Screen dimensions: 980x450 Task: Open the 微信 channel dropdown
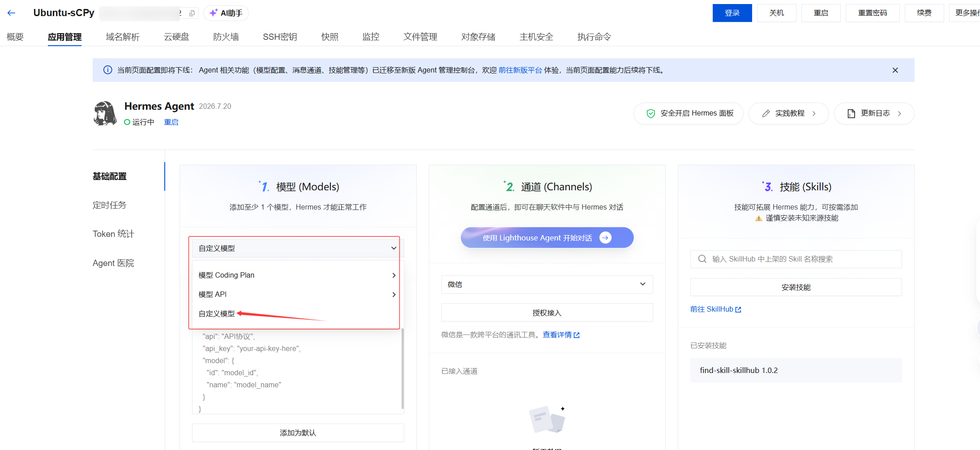point(547,284)
